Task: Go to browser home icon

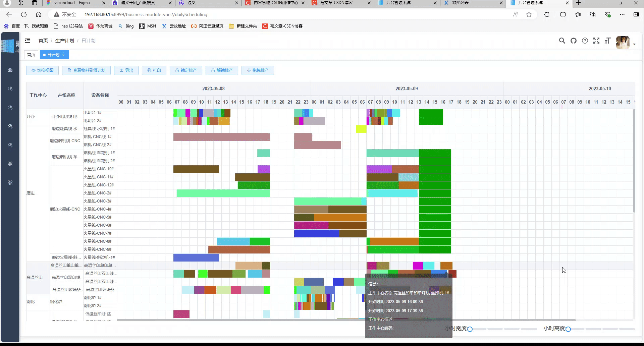Action: 39,14
